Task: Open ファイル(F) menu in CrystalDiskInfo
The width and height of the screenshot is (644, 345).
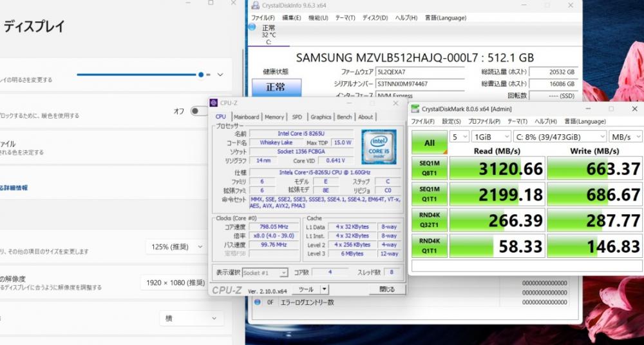Action: [263, 18]
